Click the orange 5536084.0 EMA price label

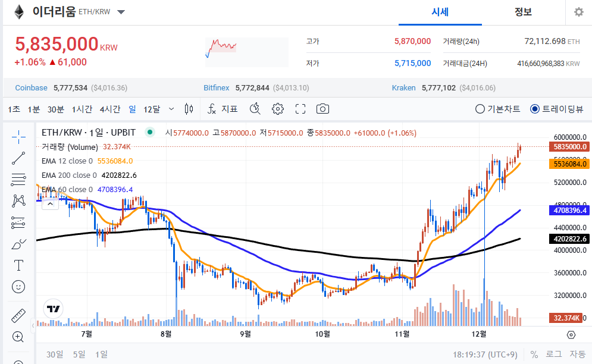[x=569, y=164]
